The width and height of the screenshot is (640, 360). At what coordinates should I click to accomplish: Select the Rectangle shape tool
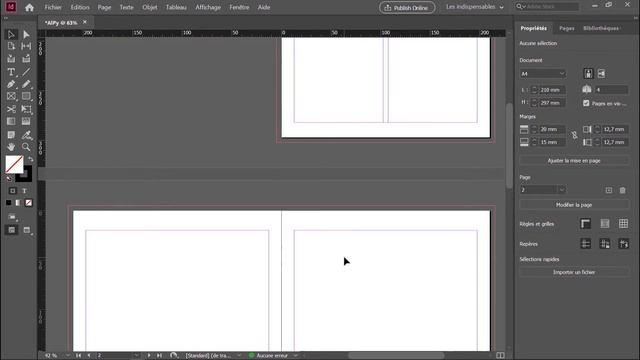click(x=26, y=96)
